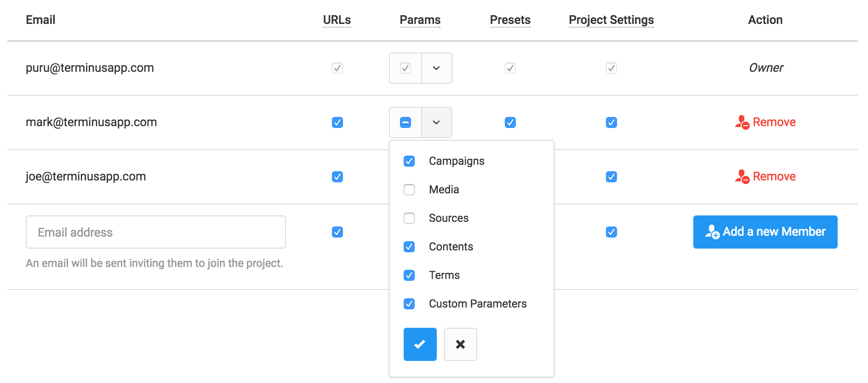
Task: Cancel param selection with the X button
Action: tap(460, 344)
